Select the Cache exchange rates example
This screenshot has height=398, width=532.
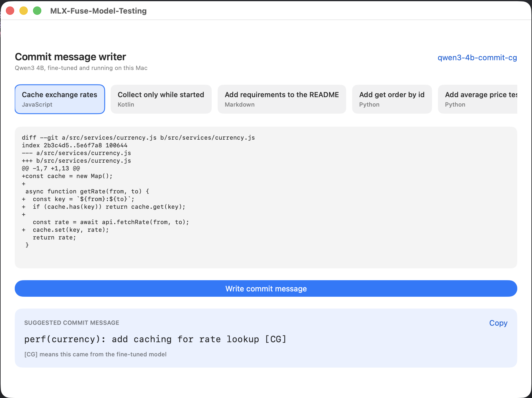pos(60,99)
